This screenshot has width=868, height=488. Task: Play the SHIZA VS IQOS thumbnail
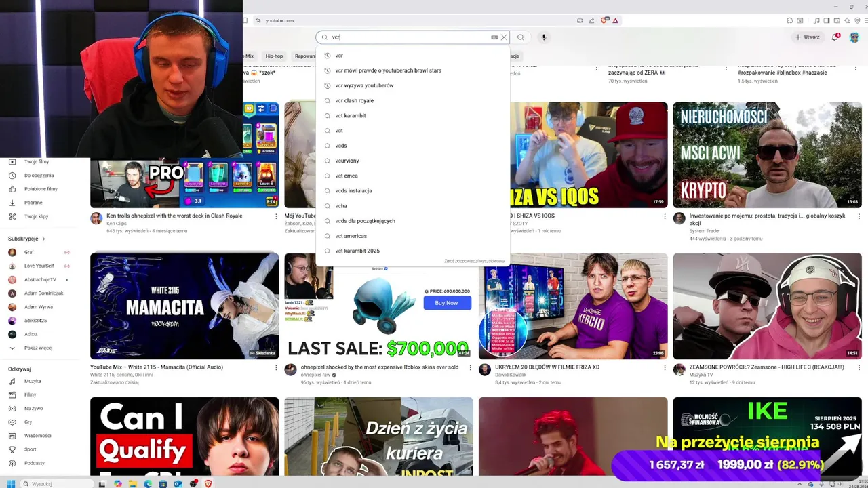click(589, 155)
